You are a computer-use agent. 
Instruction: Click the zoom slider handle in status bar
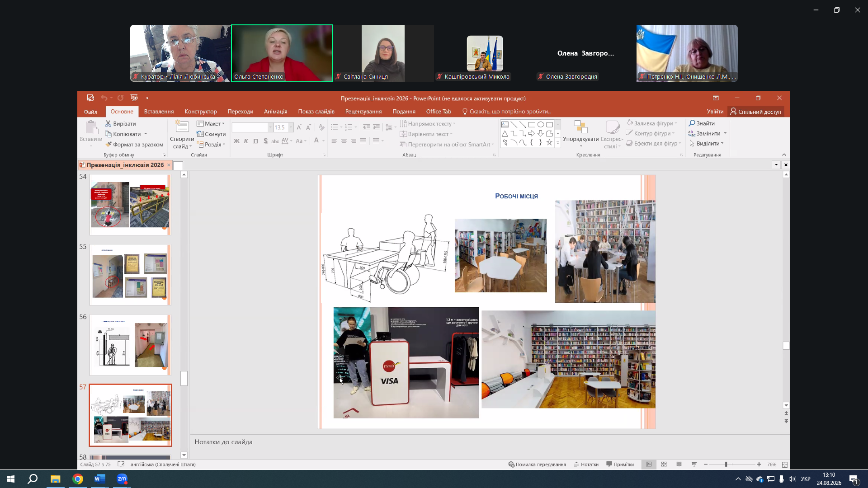click(x=726, y=465)
